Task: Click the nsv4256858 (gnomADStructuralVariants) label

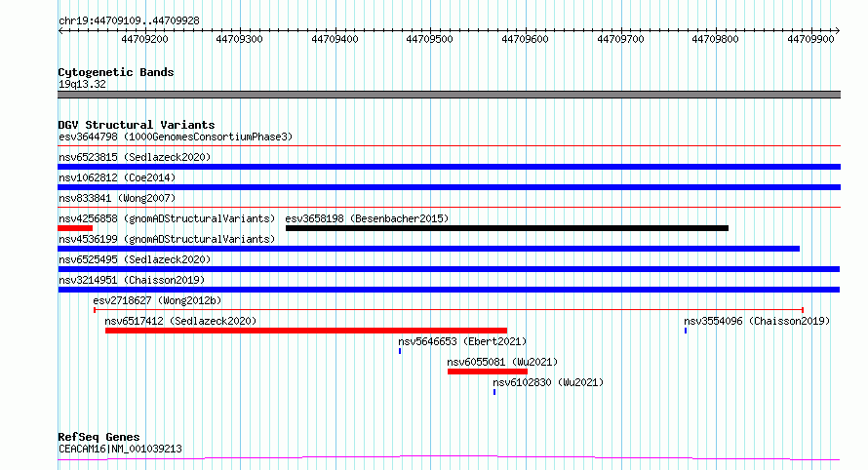Action: (x=167, y=218)
